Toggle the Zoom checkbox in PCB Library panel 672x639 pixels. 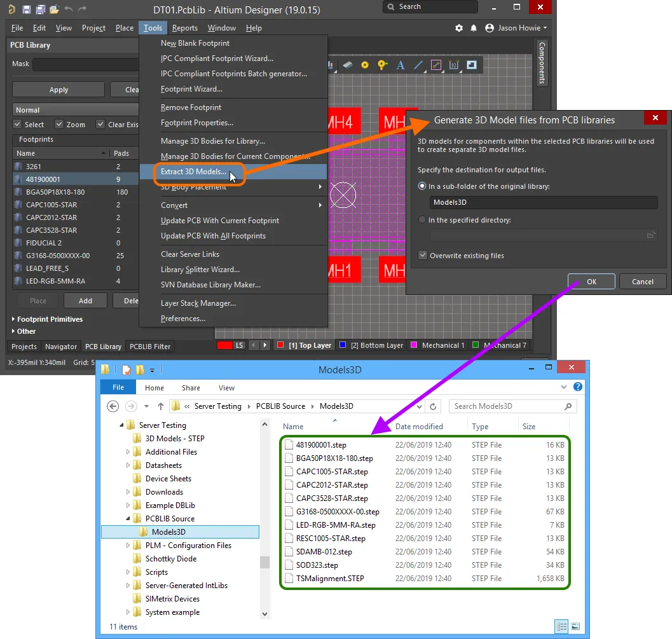point(59,124)
